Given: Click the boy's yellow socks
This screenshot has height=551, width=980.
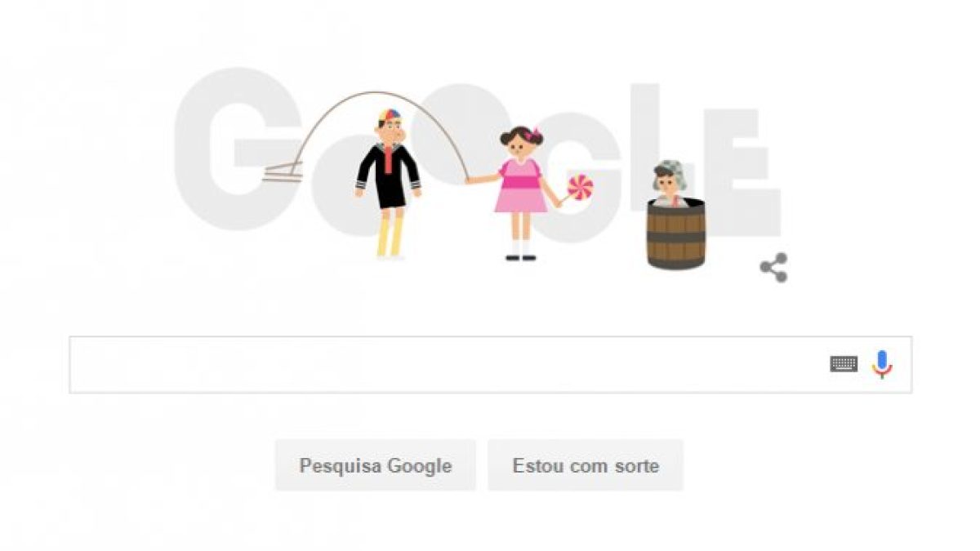Looking at the screenshot, I should 390,238.
